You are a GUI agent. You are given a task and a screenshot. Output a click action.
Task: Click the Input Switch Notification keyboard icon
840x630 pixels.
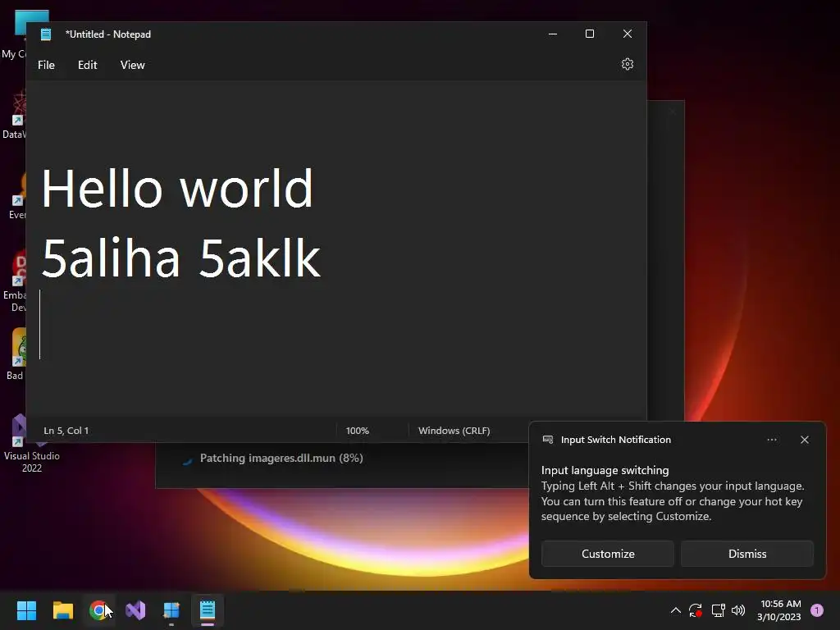click(548, 440)
